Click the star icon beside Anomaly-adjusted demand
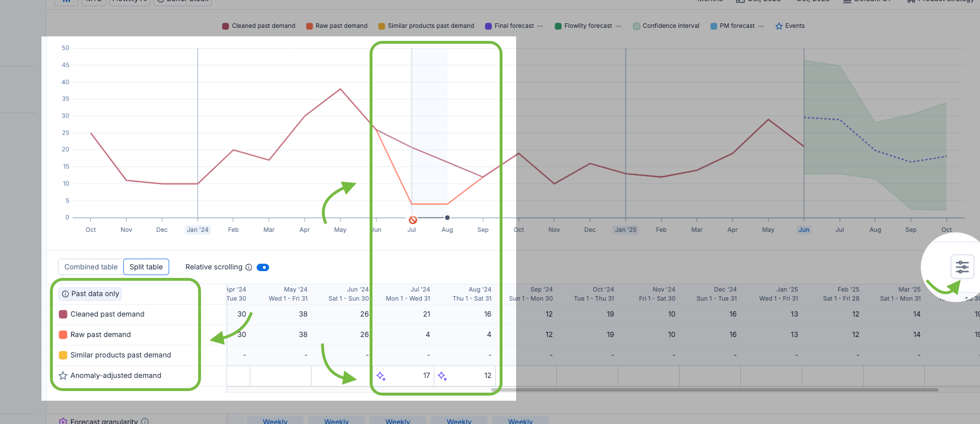 [63, 376]
